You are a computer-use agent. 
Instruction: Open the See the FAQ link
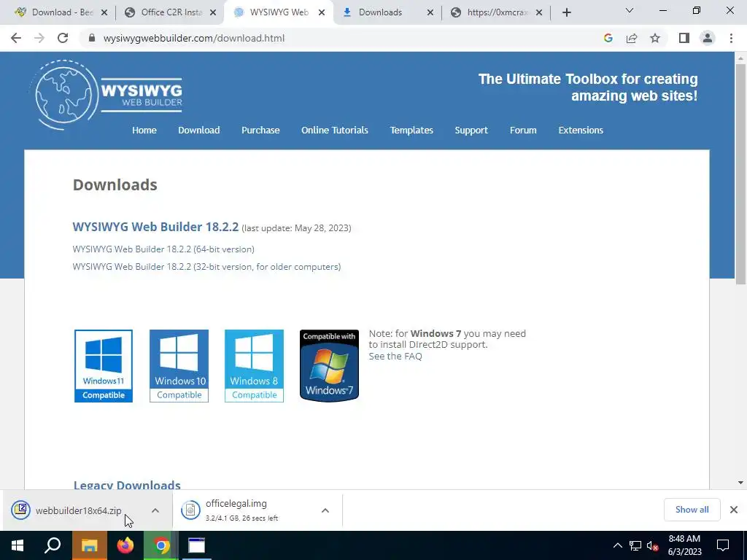[x=395, y=356]
